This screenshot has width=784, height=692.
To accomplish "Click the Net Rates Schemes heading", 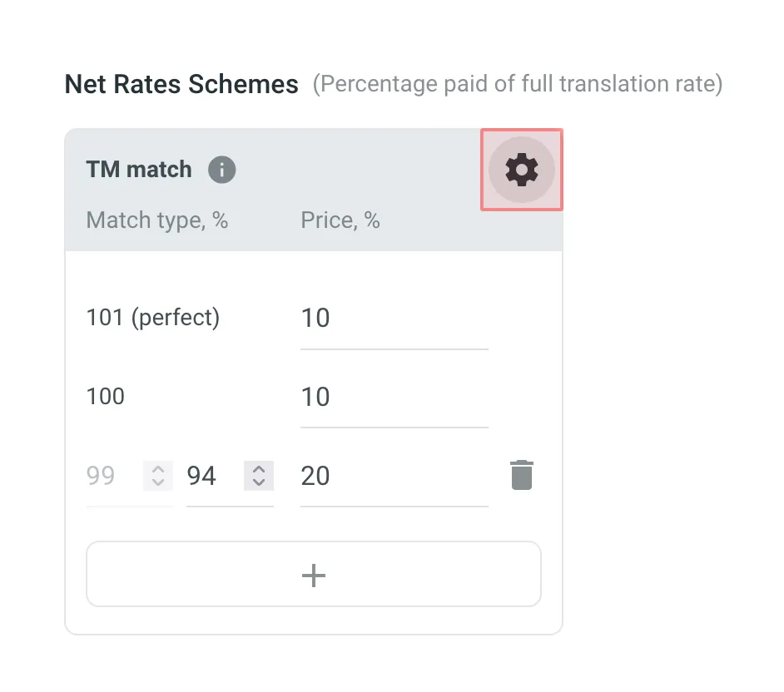I will [181, 84].
